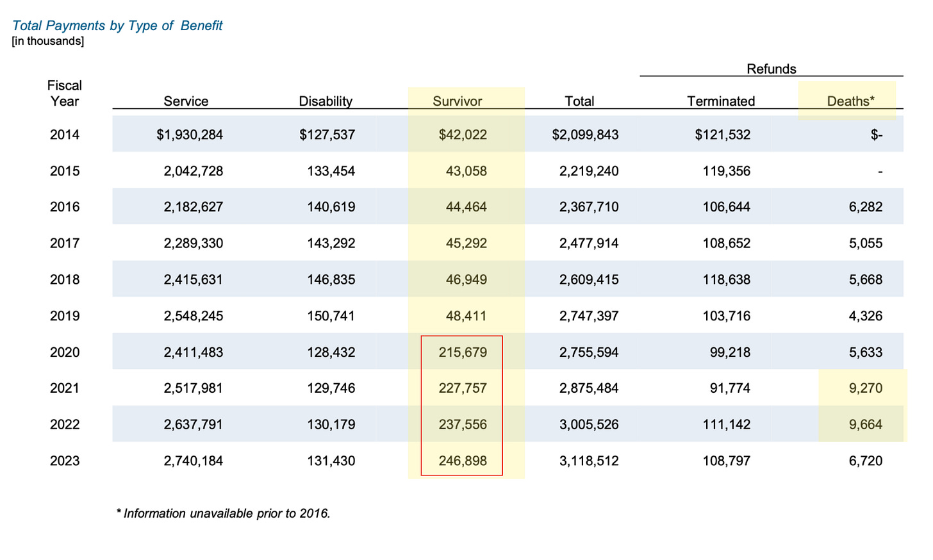The image size is (933, 560).
Task: Select the 'Disability' column header
Action: click(326, 101)
